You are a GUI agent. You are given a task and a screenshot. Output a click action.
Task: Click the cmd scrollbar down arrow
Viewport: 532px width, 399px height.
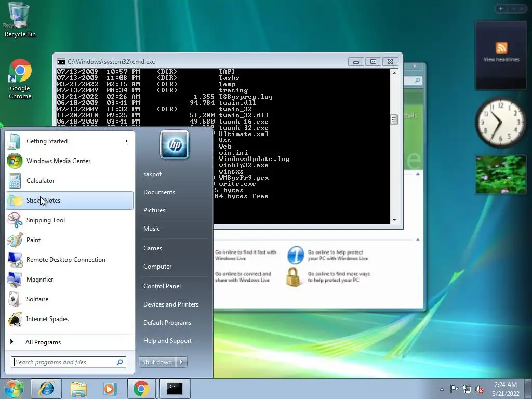[x=394, y=220]
